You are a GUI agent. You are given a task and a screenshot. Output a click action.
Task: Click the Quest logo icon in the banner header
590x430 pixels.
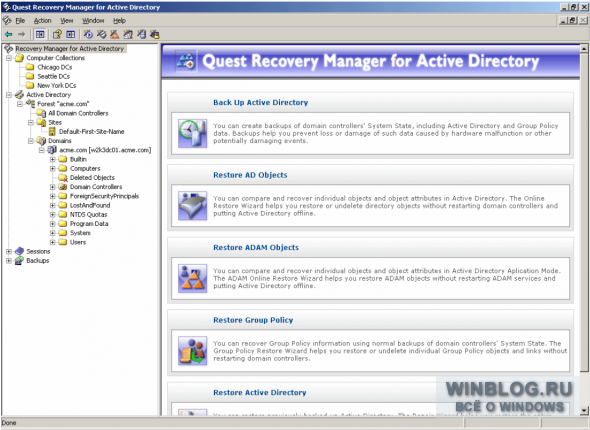click(186, 62)
